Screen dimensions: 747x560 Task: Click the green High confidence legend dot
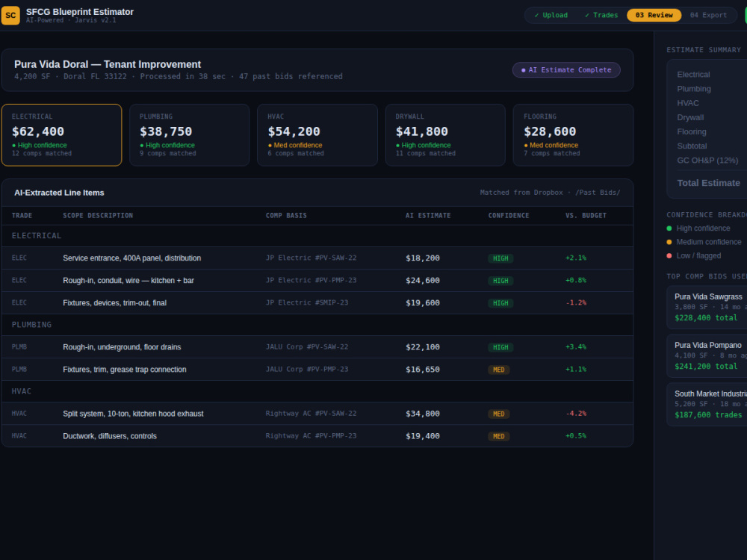click(x=669, y=228)
